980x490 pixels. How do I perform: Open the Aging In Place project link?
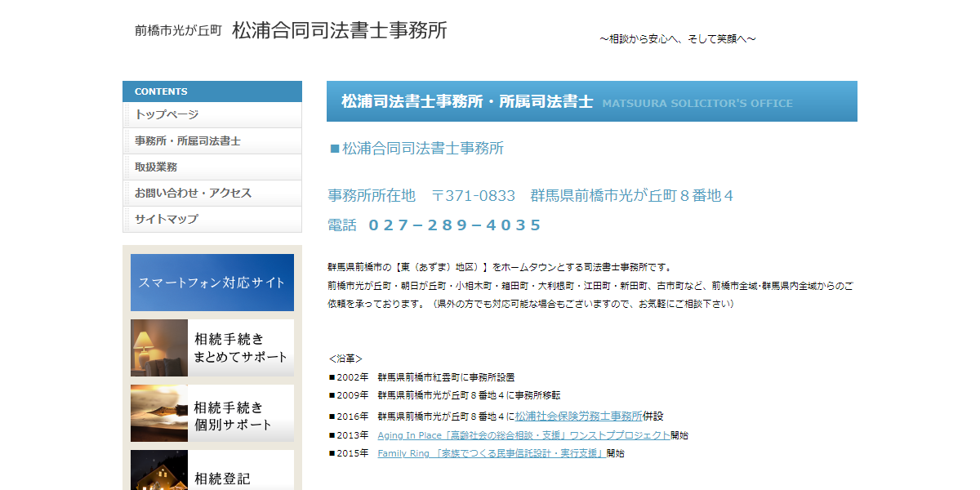pos(523,435)
